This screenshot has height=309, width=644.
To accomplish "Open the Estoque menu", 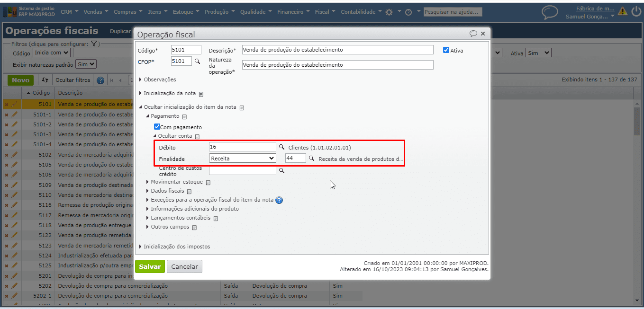I will pos(186,12).
